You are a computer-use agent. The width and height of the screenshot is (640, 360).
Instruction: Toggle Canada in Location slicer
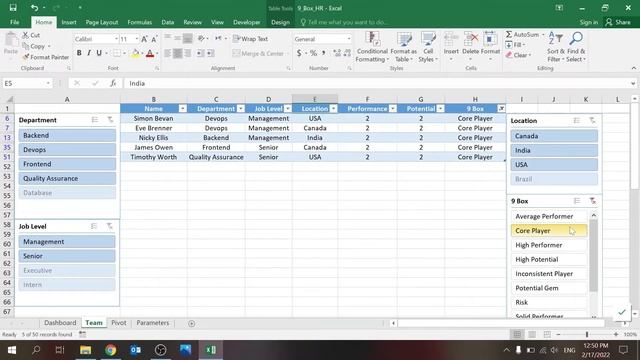coord(554,136)
